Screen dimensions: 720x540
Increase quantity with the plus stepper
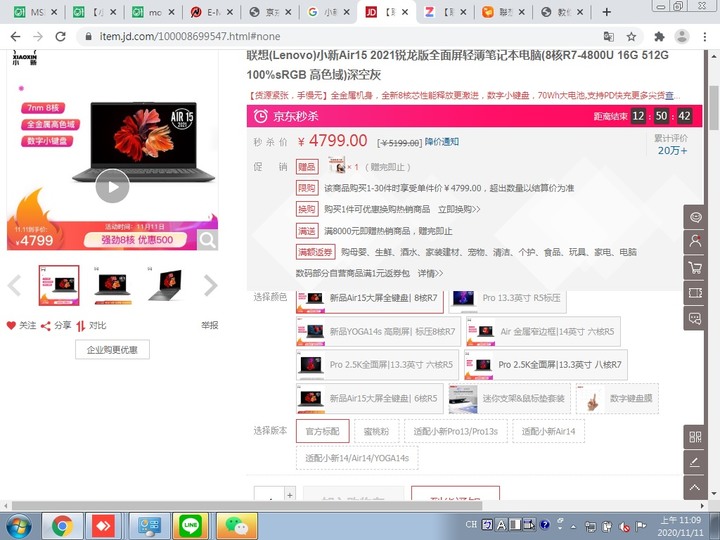tap(290, 495)
